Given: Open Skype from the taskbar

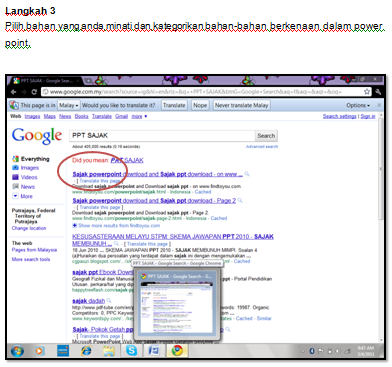Looking at the screenshot, I should (131, 351).
